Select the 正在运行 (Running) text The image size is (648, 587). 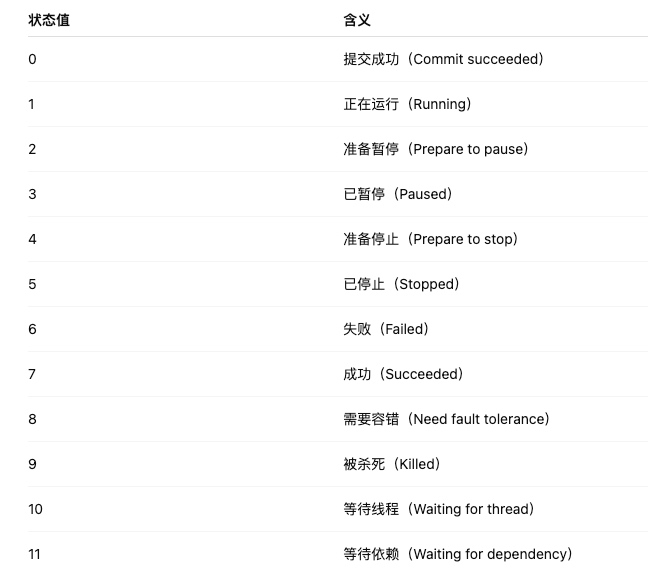(407, 104)
